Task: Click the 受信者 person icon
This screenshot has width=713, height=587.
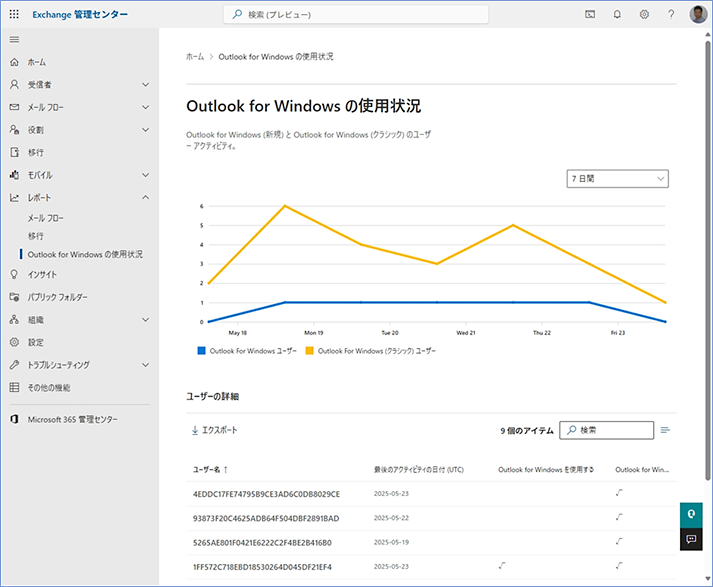Action: pyautogui.click(x=15, y=85)
